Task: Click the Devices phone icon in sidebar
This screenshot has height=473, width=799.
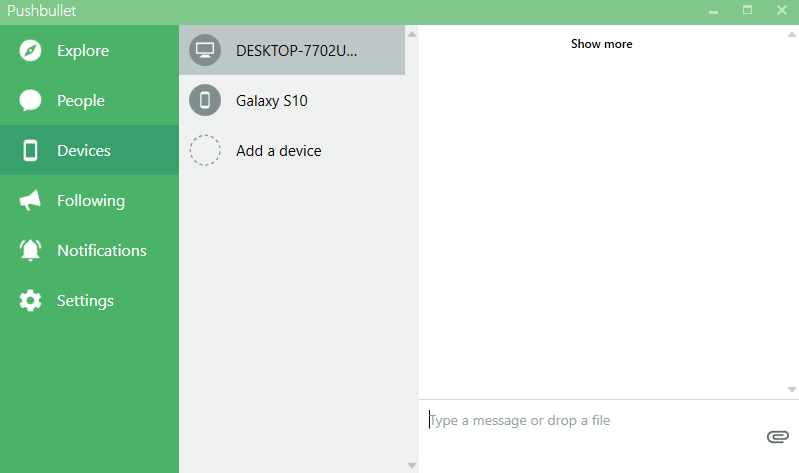Action: (30, 150)
